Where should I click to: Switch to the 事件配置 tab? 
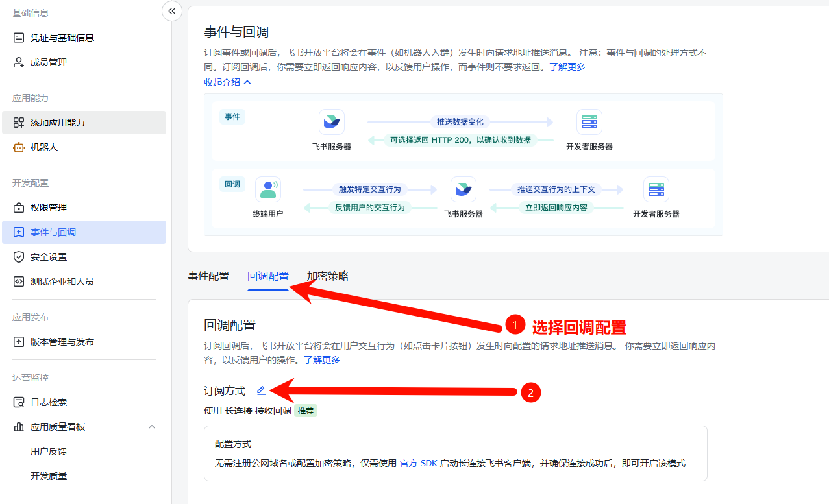pyautogui.click(x=208, y=276)
